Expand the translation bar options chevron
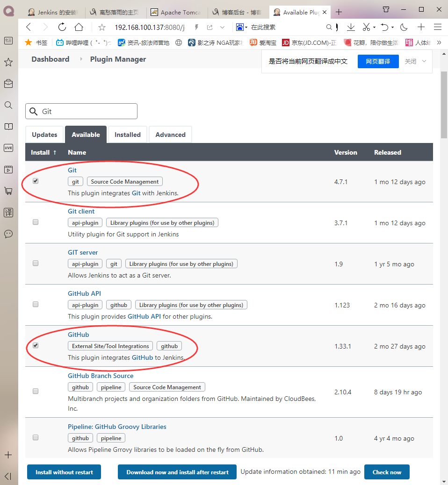Image resolution: width=448 pixels, height=485 pixels. [x=424, y=61]
